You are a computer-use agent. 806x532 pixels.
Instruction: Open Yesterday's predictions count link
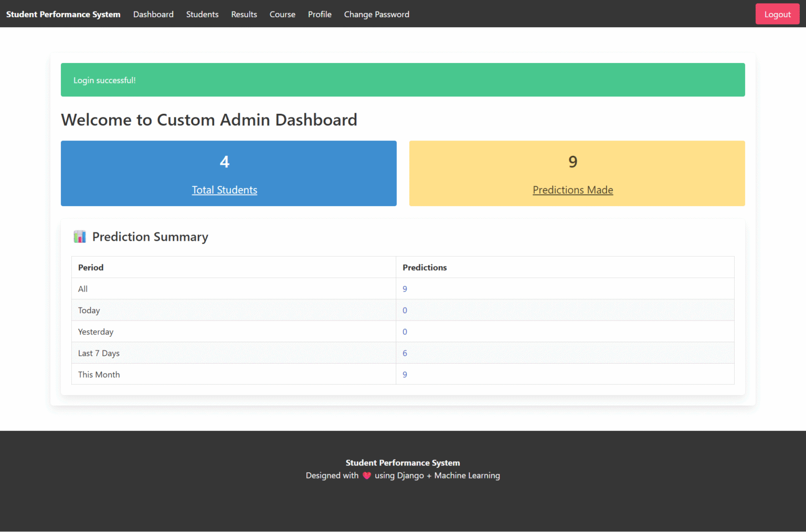point(405,332)
